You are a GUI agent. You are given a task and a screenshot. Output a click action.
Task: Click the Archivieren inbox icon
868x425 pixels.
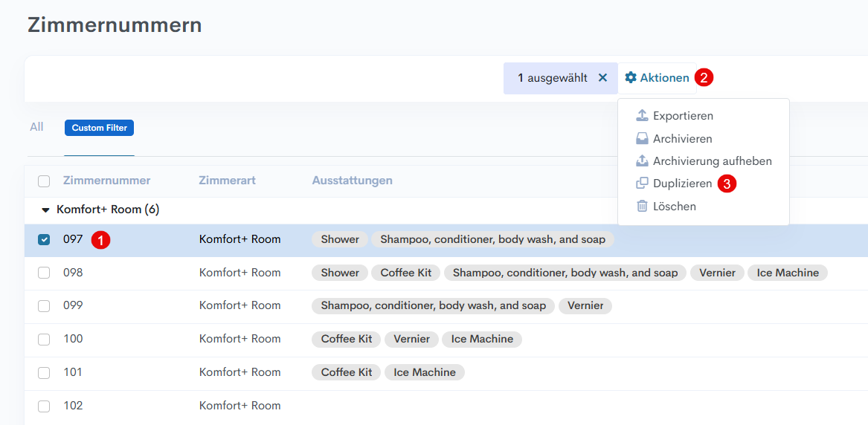point(642,139)
